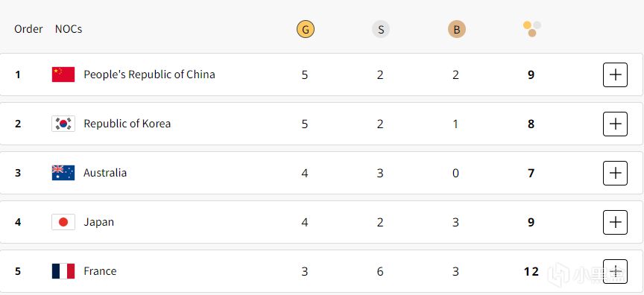The height and width of the screenshot is (295, 644).
Task: Click France's total of 12 medals
Action: [x=531, y=272]
